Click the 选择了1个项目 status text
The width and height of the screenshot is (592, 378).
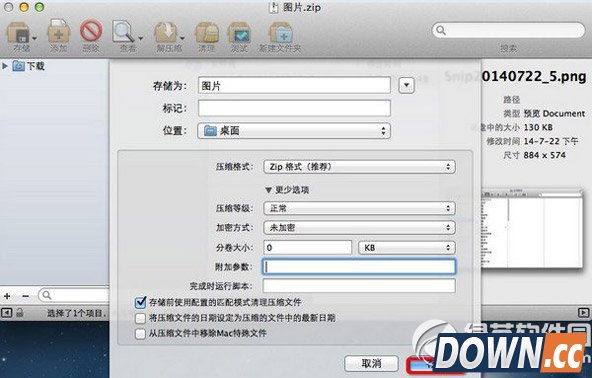click(77, 313)
